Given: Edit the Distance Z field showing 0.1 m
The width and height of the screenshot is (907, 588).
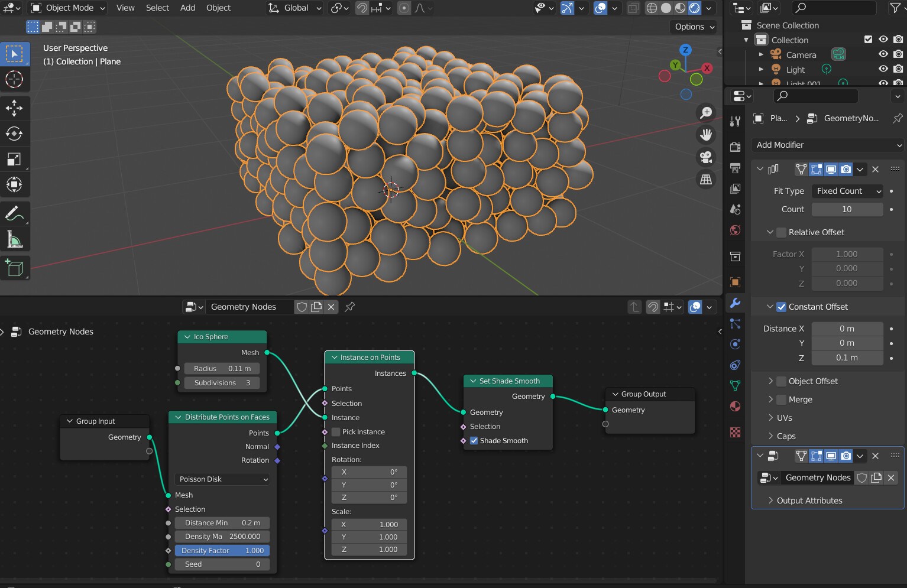Looking at the screenshot, I should tap(847, 358).
